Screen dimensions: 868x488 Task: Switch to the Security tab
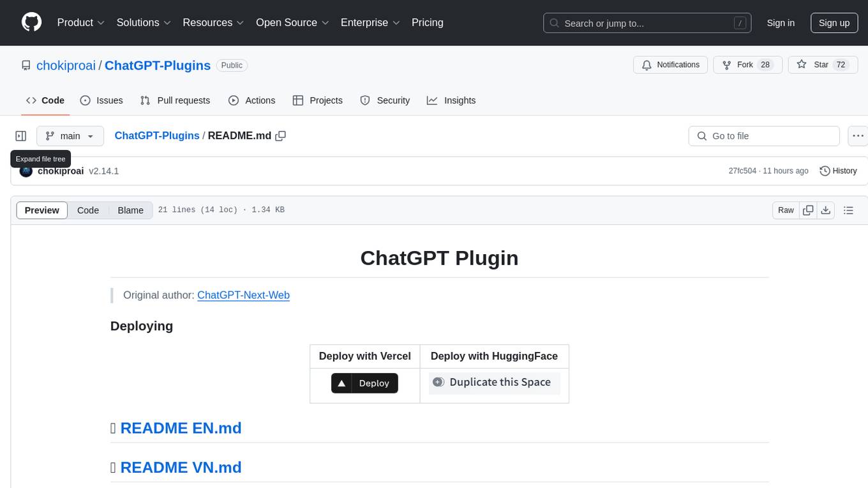point(385,100)
